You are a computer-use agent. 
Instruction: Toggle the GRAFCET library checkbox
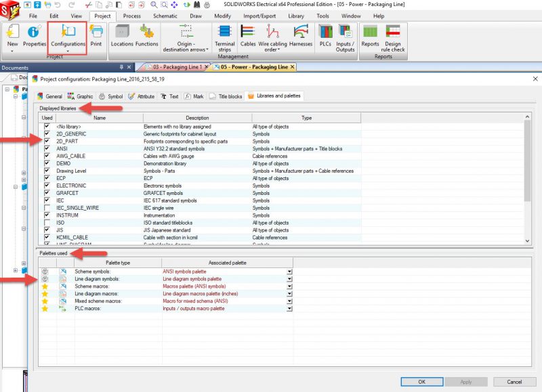pyautogui.click(x=47, y=193)
